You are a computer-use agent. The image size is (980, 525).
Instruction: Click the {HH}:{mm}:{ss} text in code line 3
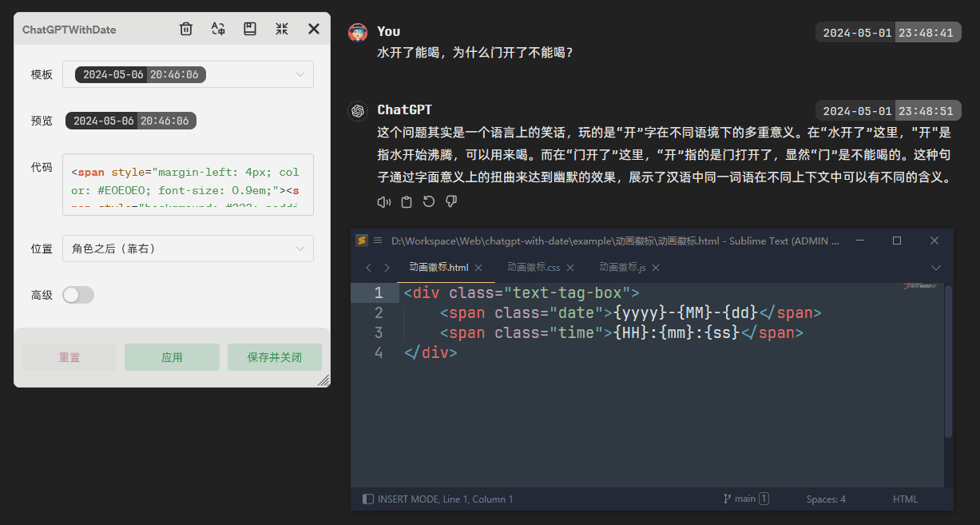coord(677,332)
